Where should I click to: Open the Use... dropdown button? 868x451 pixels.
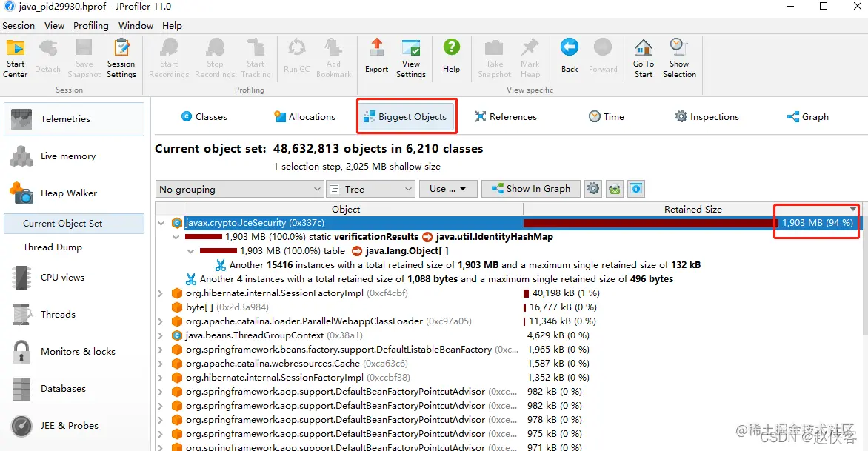click(448, 189)
